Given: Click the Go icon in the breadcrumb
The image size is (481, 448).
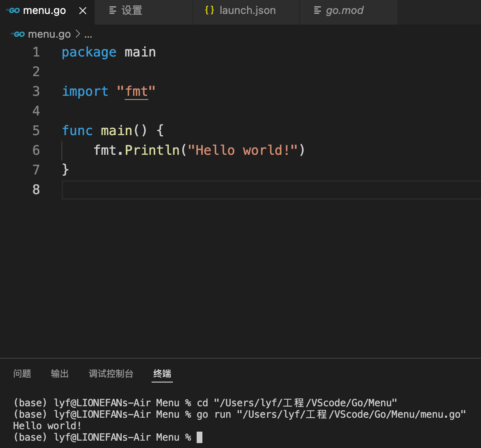Looking at the screenshot, I should 18,34.
